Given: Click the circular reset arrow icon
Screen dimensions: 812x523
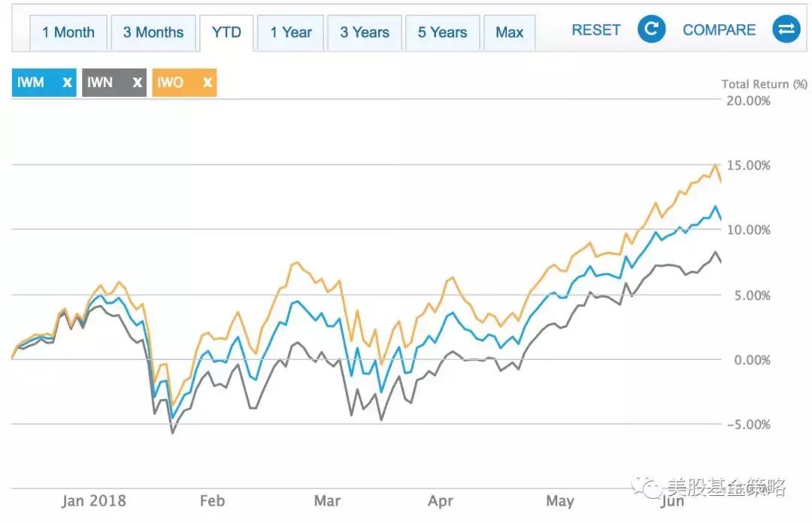Looking at the screenshot, I should [652, 30].
